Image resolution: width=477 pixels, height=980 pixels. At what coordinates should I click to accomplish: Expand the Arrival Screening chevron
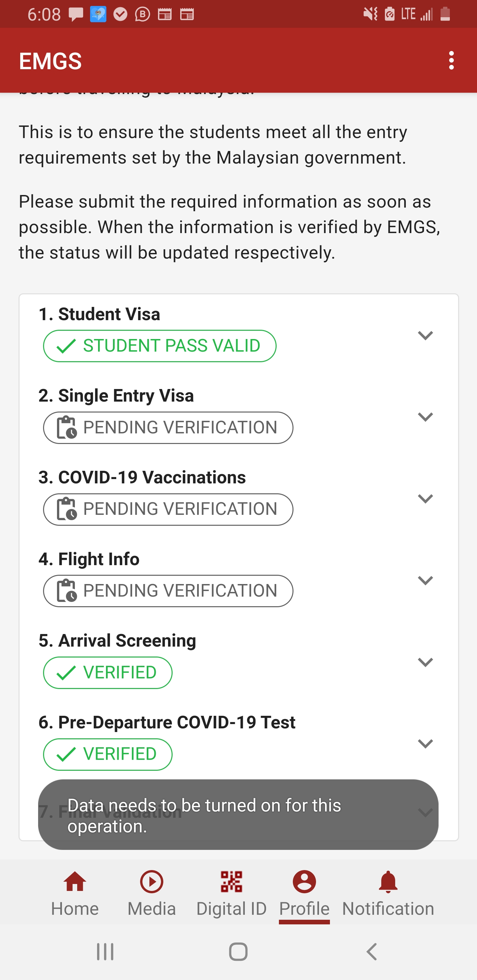[425, 662]
